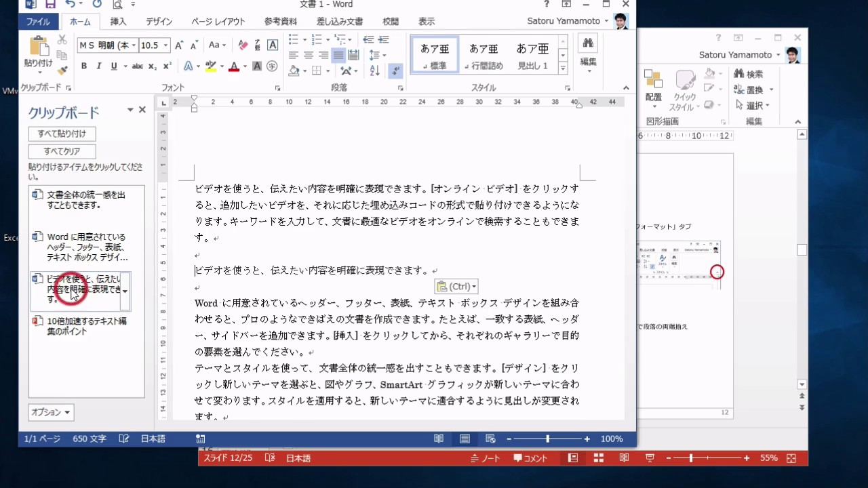Toggle Italic formatting

pyautogui.click(x=99, y=66)
